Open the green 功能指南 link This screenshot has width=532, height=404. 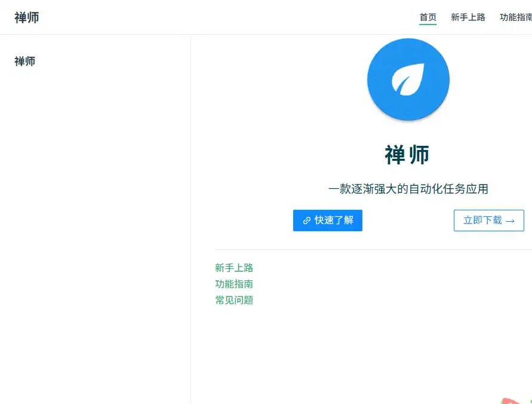point(234,284)
